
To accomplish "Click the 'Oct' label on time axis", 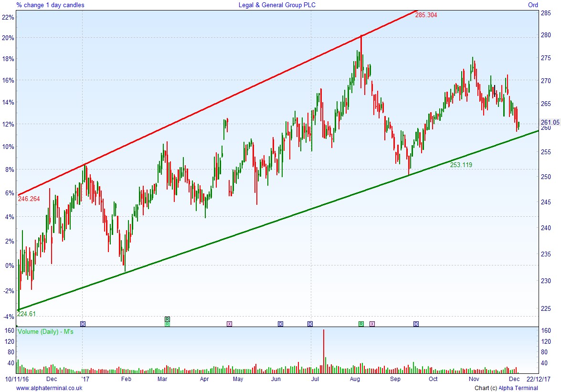I will [x=433, y=379].
